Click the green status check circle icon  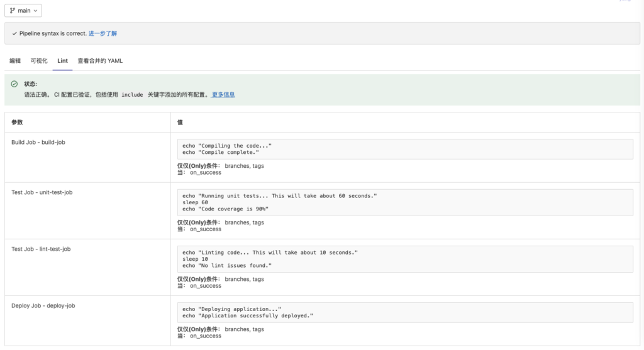(14, 84)
